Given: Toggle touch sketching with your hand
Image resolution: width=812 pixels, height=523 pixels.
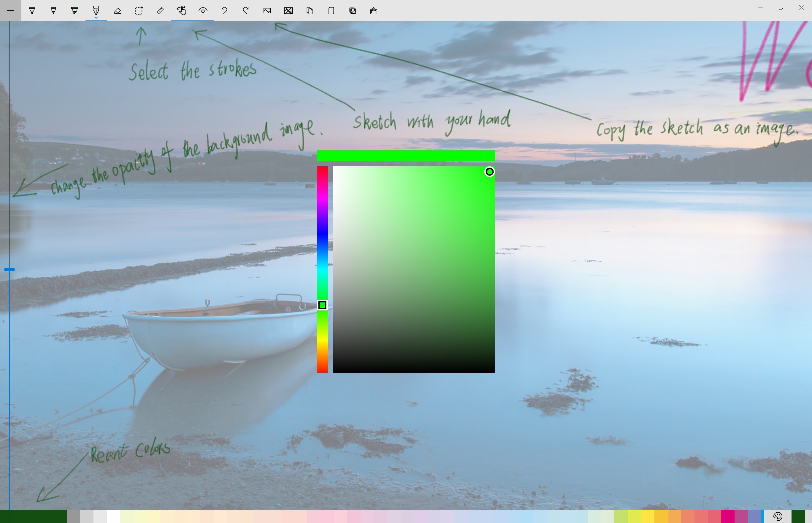Looking at the screenshot, I should coord(182,11).
